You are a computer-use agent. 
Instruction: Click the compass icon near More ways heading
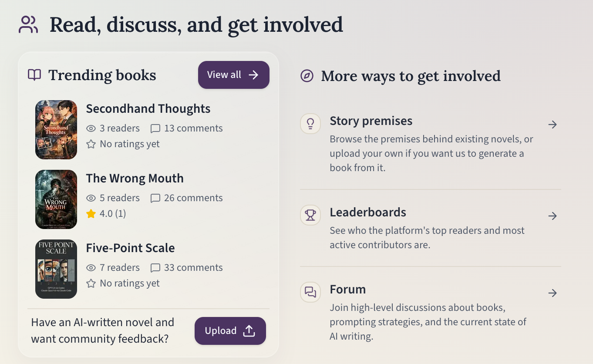pyautogui.click(x=307, y=76)
